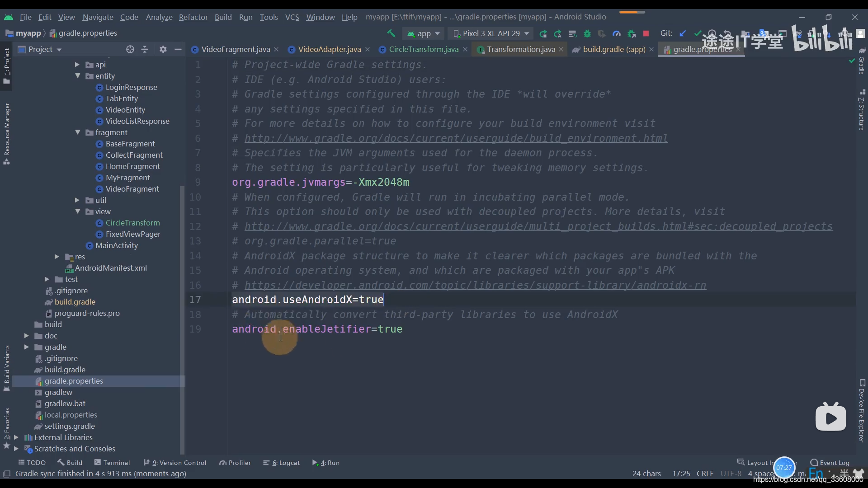Open the Profiler tool window
This screenshot has width=868, height=488.
tap(235, 463)
